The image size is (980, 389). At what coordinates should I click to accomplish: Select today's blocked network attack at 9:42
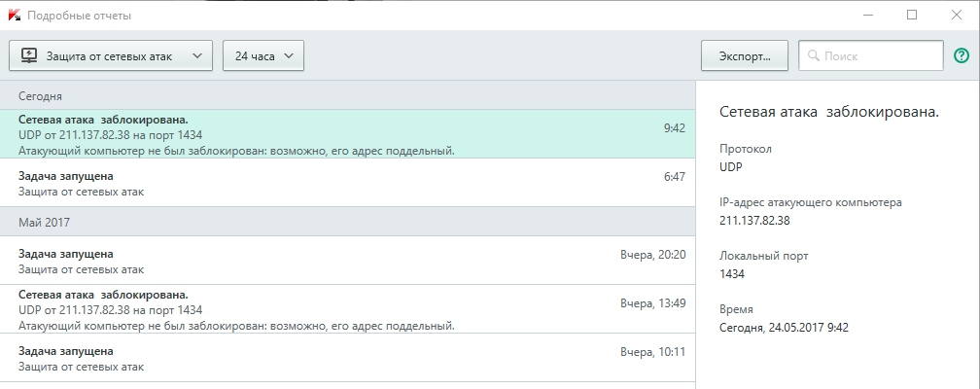click(x=348, y=134)
